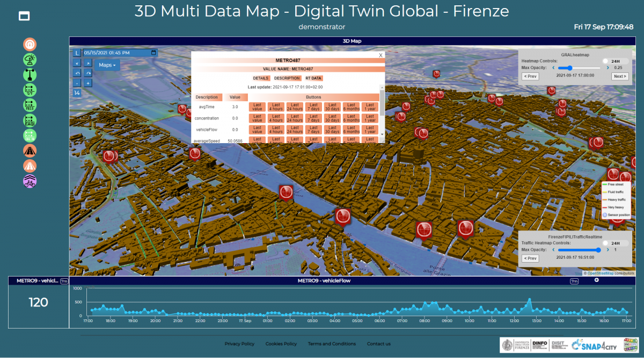Open the calendar picker in date field

pos(153,53)
